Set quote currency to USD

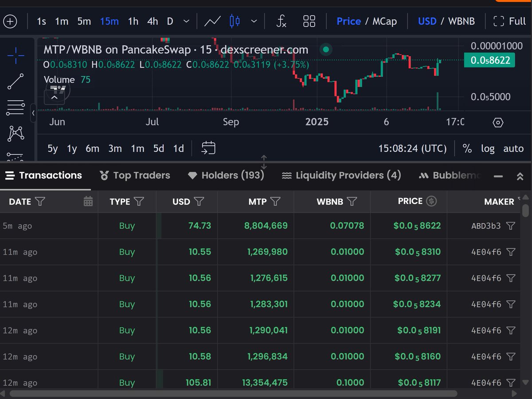coord(427,21)
